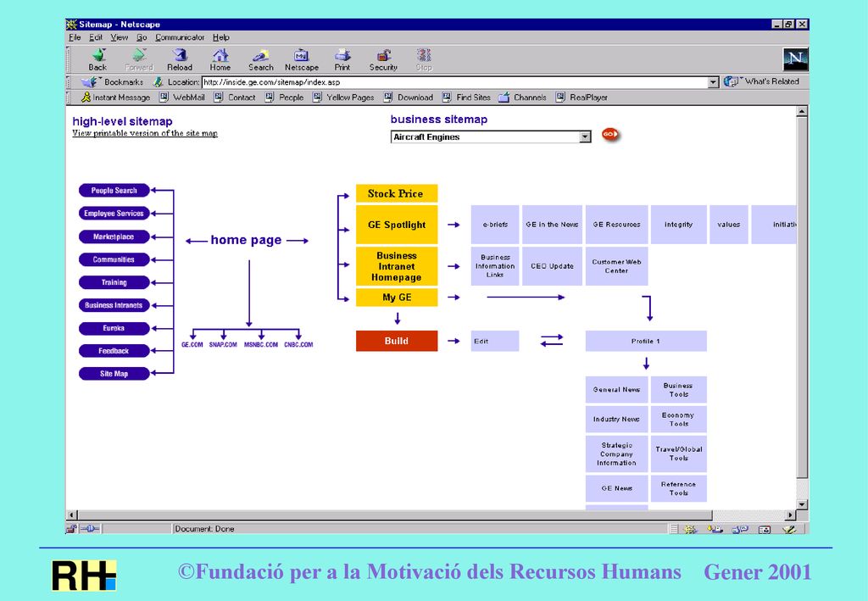The image size is (868, 601).
Task: Follow the SNAP.COM link
Action: (223, 345)
